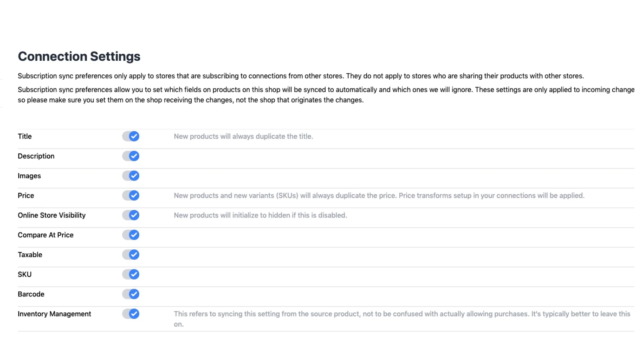The width and height of the screenshot is (644, 362).
Task: Click the Taxable row label
Action: point(30,255)
